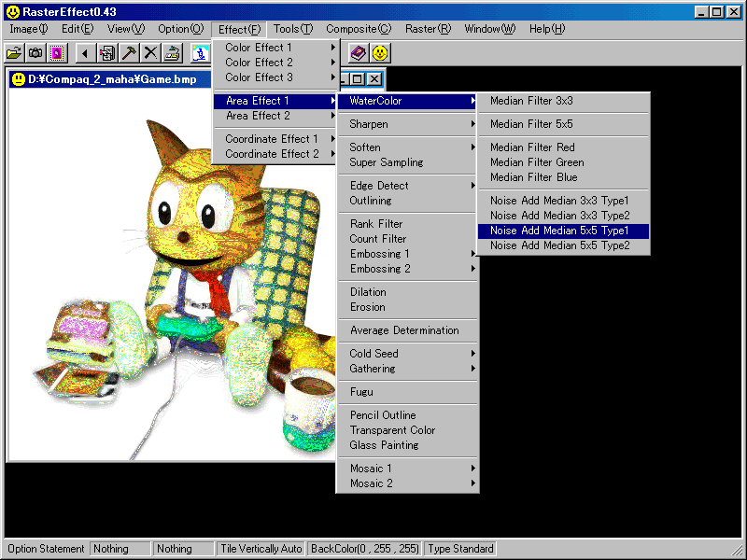The height and width of the screenshot is (560, 747).
Task: Select the Fugu effect
Action: pos(408,392)
